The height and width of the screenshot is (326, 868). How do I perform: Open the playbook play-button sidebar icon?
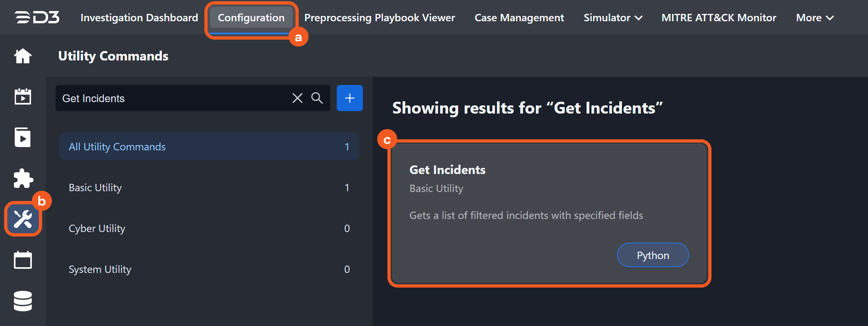[23, 138]
